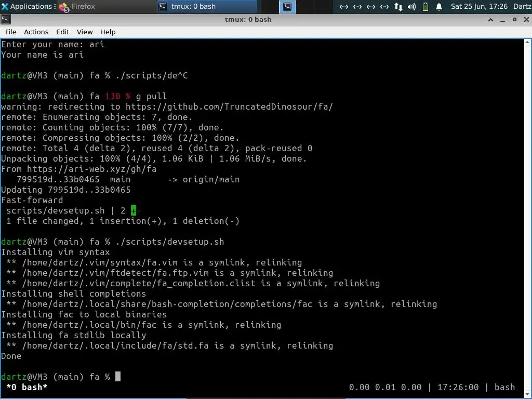The image size is (532, 399).
Task: Open the clock showing Sat 25 Jun, 17:26
Action: tap(478, 6)
